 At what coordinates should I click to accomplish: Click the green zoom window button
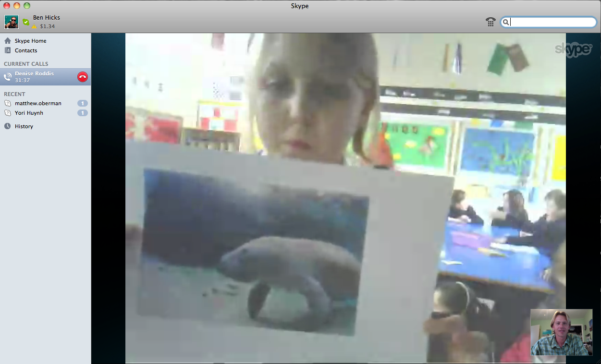(x=27, y=6)
